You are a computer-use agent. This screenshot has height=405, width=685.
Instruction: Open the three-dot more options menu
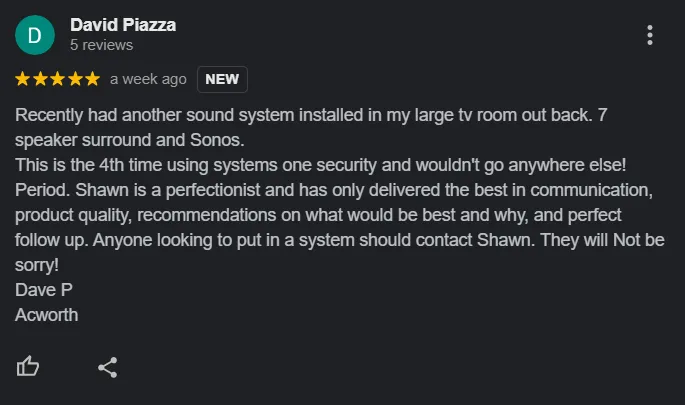650,36
